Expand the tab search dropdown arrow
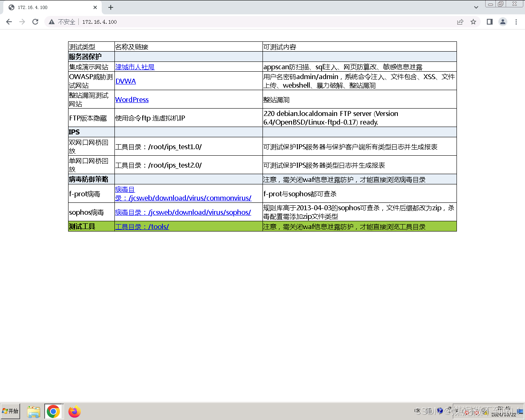Image resolution: width=525 pixels, height=420 pixels. (x=476, y=7)
